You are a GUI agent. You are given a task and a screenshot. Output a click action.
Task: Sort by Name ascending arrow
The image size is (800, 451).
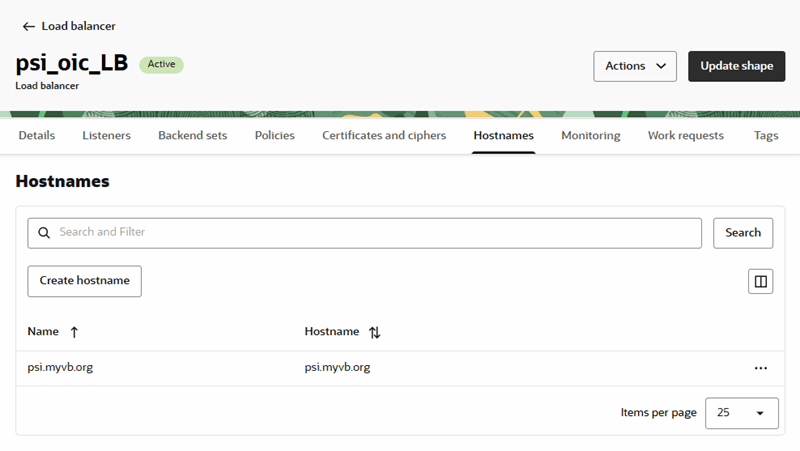[x=74, y=332]
